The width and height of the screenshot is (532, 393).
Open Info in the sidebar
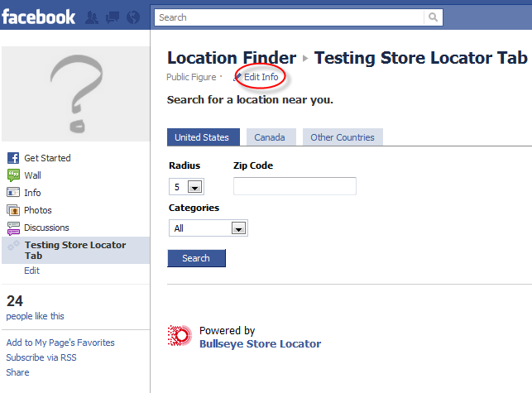(x=32, y=193)
